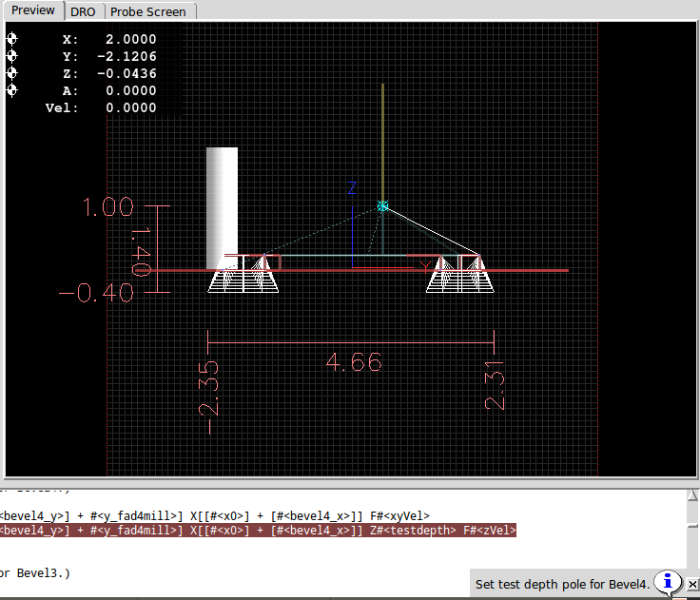The image size is (700, 600).
Task: Select the Preview tab
Action: pos(32,10)
